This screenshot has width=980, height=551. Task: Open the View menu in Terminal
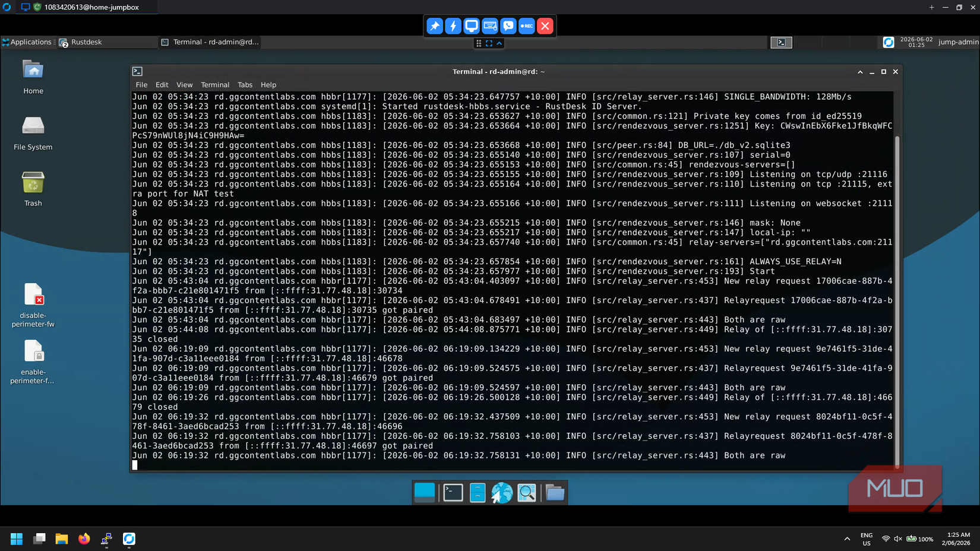[x=184, y=85]
